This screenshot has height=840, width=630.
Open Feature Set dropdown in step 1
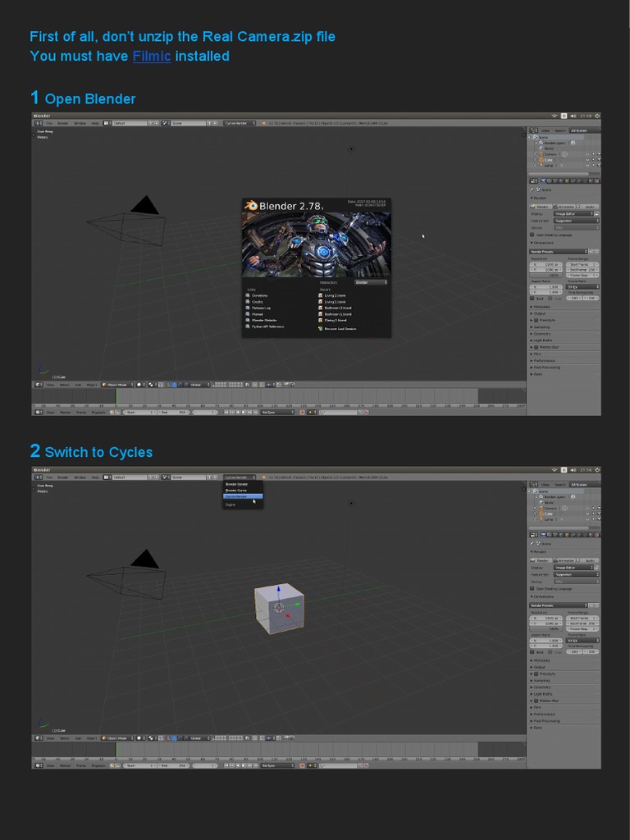click(x=576, y=221)
